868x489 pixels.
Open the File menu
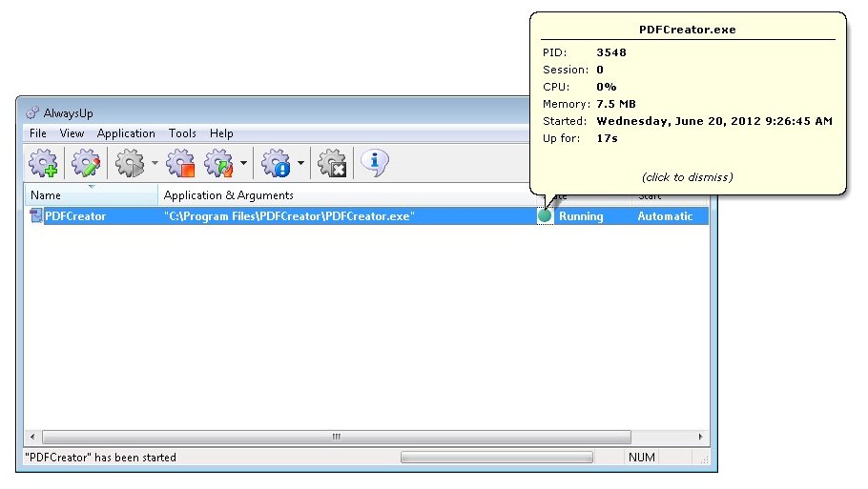(37, 133)
